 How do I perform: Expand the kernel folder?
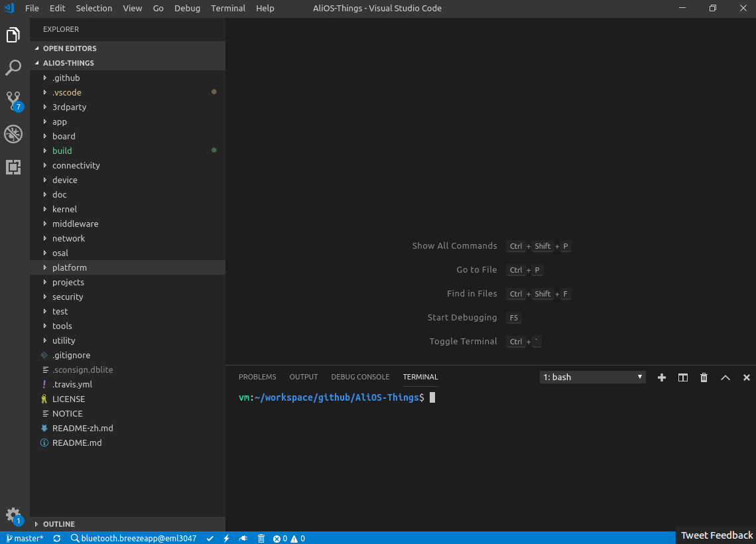click(127, 209)
